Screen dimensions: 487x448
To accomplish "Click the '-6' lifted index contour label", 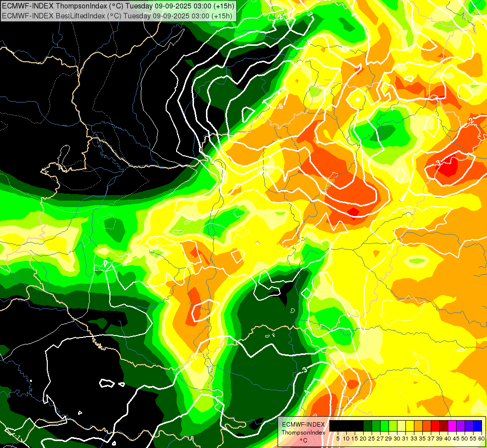I will [279, 107].
